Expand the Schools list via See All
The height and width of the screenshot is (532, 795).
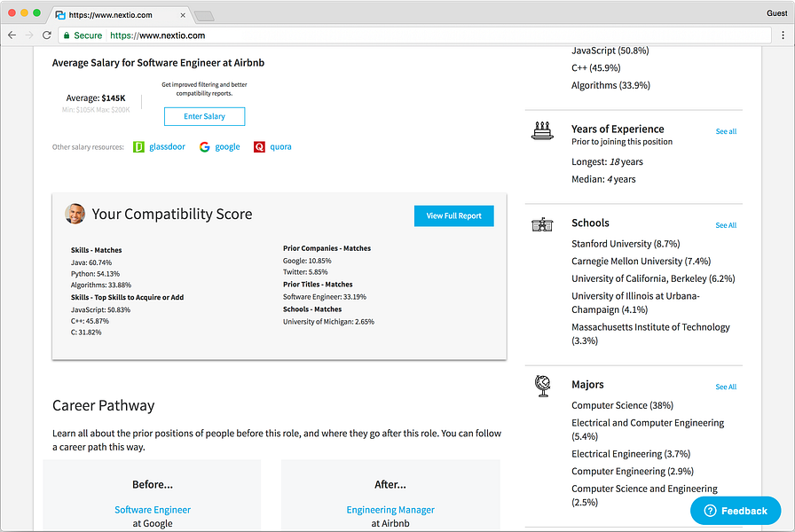[x=726, y=225]
